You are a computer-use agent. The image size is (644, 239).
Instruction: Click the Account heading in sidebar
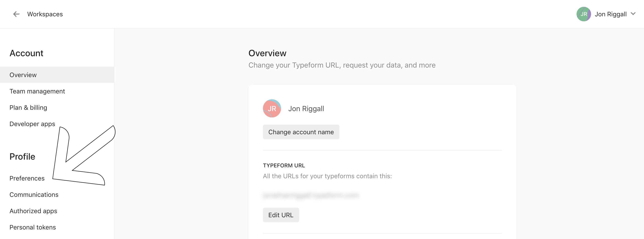pos(26,53)
